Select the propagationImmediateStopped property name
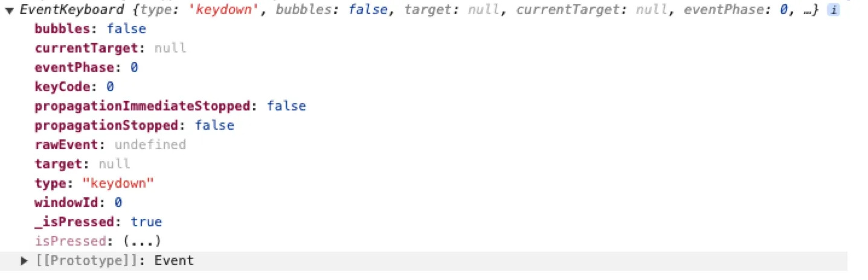Screen dimensions: 868x280 coord(143,106)
